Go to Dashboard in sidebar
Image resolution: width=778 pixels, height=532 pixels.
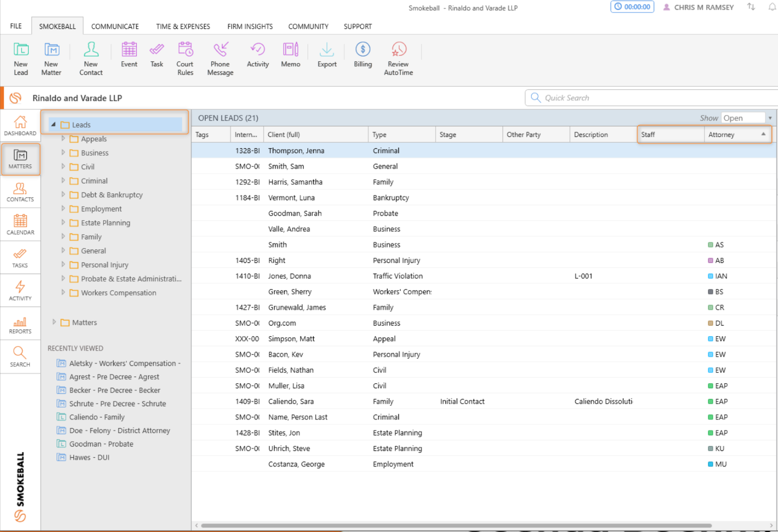coord(20,126)
